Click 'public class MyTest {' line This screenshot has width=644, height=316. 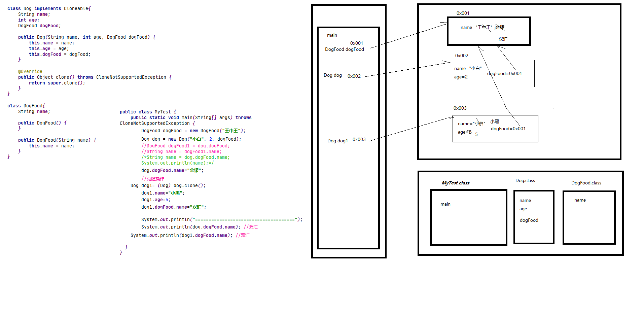(x=148, y=112)
